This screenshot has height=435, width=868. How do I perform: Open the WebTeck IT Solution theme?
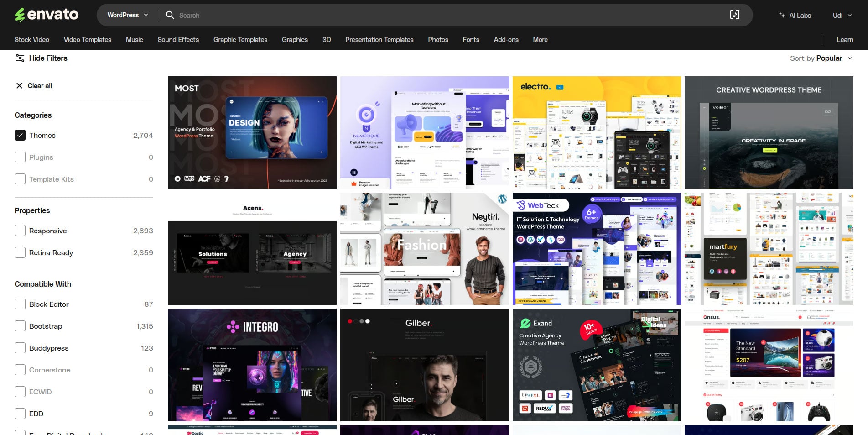pyautogui.click(x=597, y=249)
